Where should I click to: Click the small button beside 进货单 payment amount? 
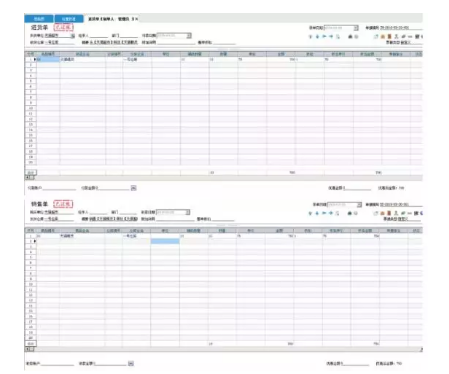coord(133,188)
